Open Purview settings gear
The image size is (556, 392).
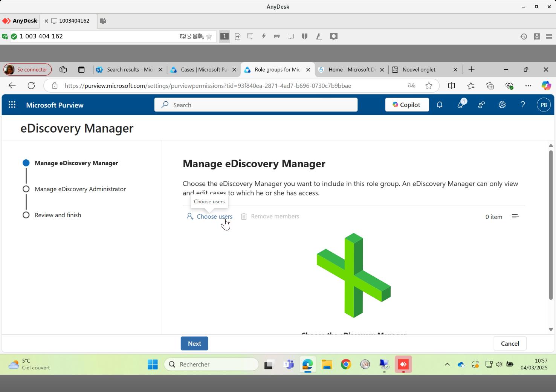click(x=502, y=105)
